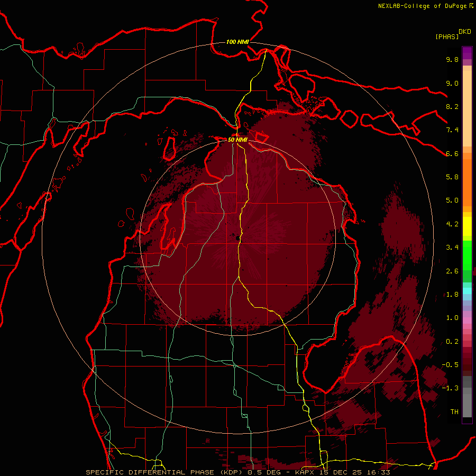Click the 9.0 scale value
Viewport: 476px width, 476px height.
[x=452, y=83]
